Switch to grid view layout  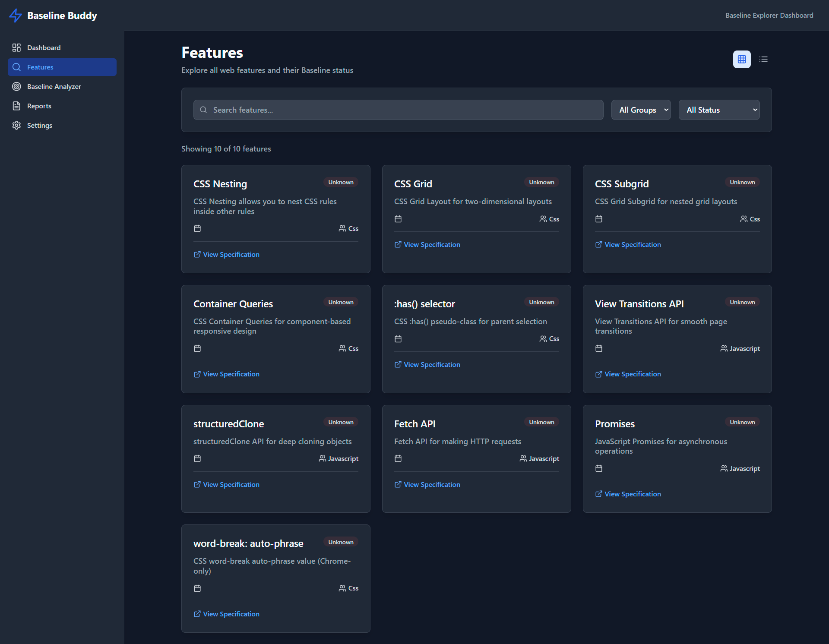click(x=742, y=59)
